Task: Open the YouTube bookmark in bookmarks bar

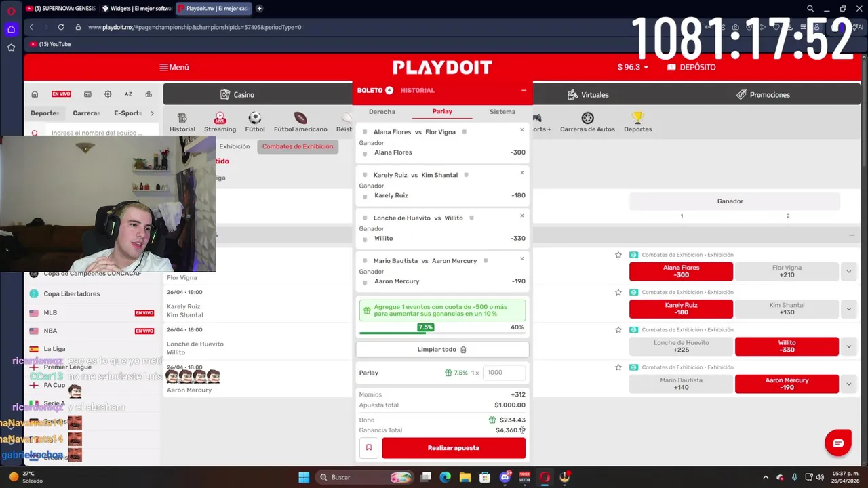Action: 51,44
